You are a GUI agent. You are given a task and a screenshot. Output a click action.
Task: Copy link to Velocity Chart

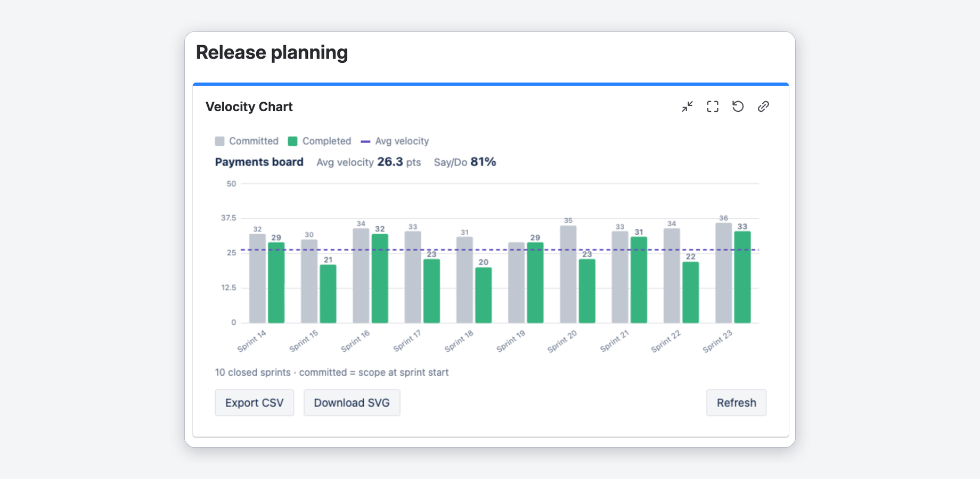click(763, 106)
